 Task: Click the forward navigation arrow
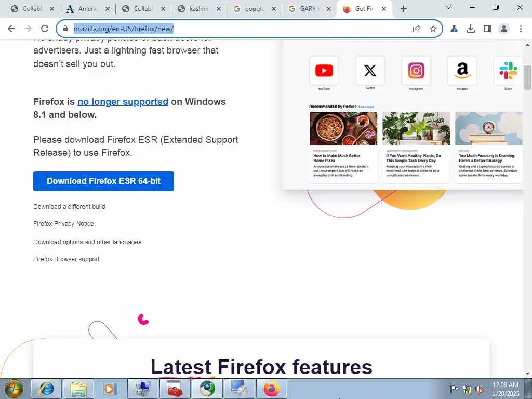(28, 29)
